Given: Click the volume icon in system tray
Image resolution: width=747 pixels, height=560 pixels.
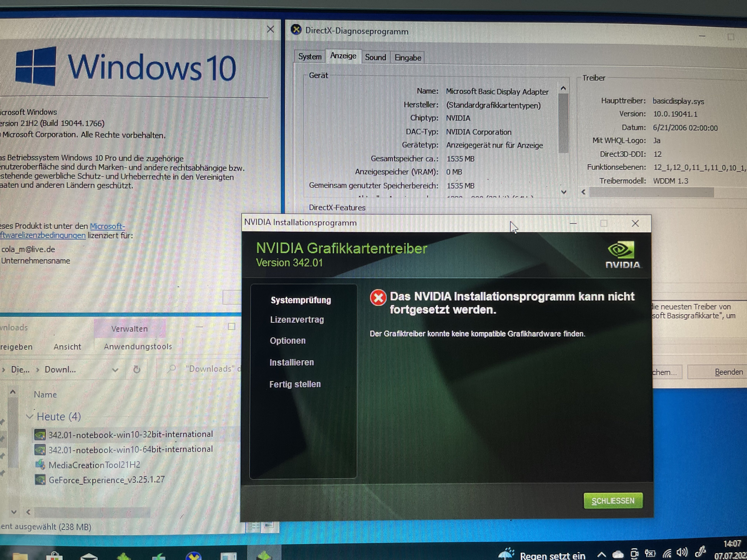Looking at the screenshot, I should coord(682,553).
